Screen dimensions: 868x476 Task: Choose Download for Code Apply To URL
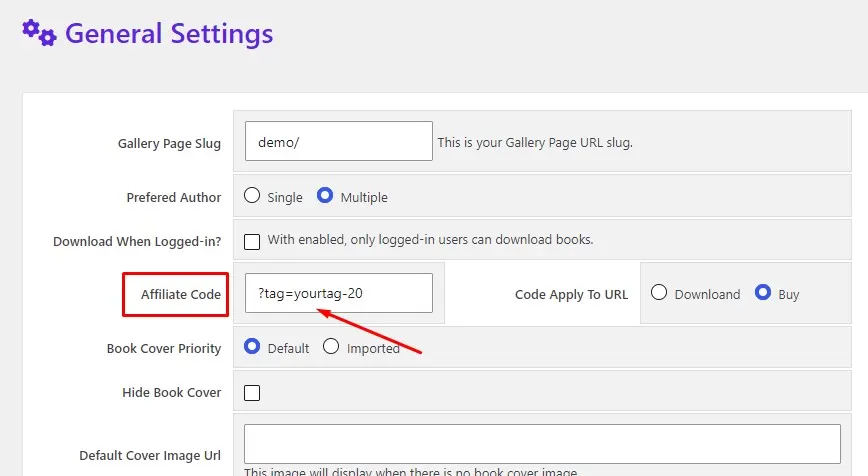click(x=659, y=292)
